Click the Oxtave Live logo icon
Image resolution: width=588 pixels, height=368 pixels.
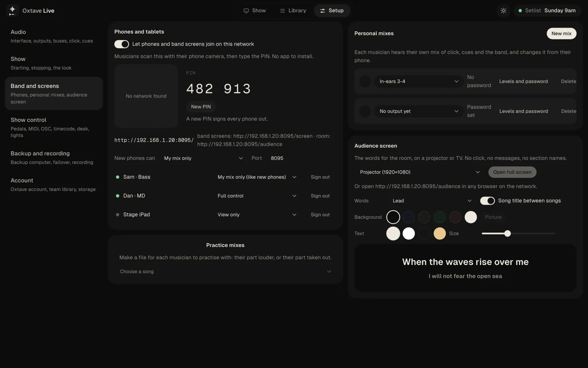(12, 11)
